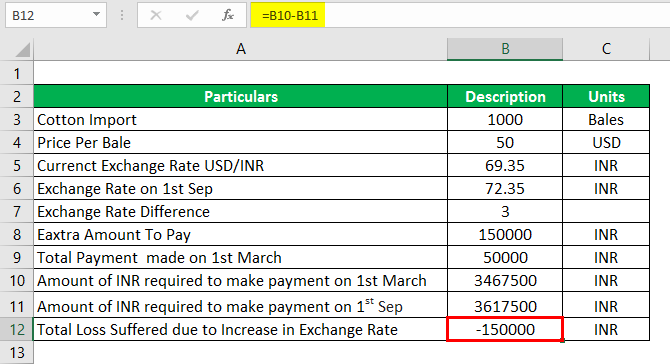
Task: Select the row 10 Amount of INR label cell
Action: tap(241, 281)
